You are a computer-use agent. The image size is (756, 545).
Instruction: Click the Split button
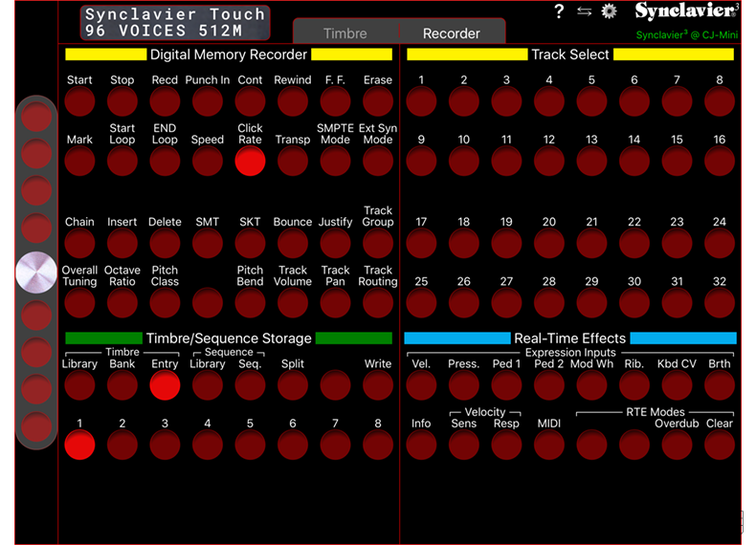pos(293,384)
